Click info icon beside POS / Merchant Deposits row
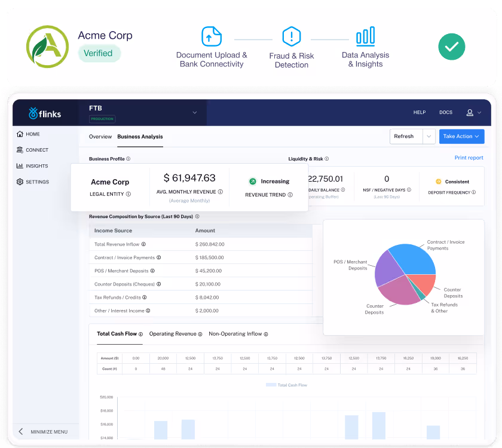The width and height of the screenshot is (502, 448). click(x=152, y=271)
